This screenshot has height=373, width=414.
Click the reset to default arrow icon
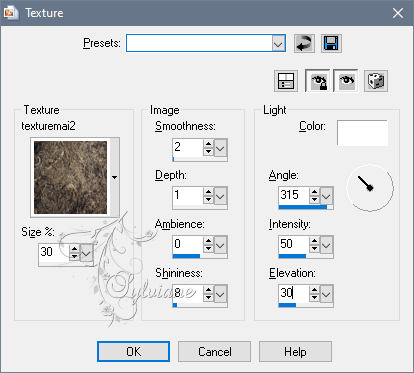[x=304, y=43]
